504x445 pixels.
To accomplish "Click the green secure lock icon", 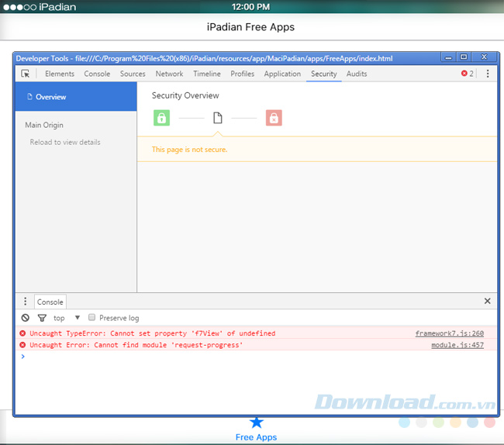I will pos(161,118).
